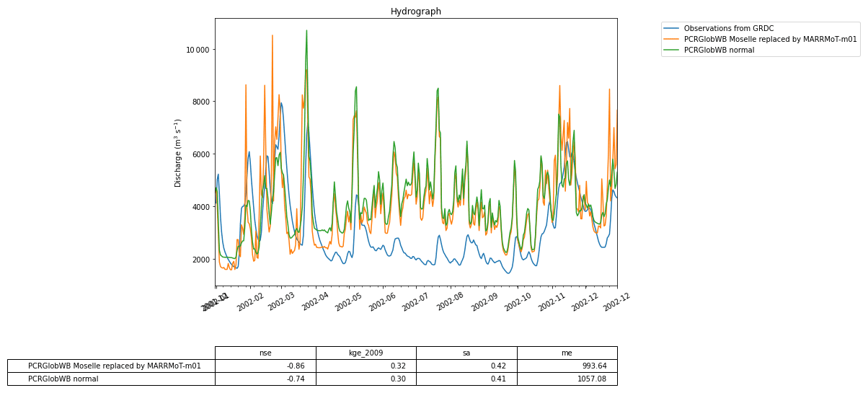Viewport: 868px width, 393px height.
Task: Select the 'nse' table column header
Action: click(x=265, y=353)
